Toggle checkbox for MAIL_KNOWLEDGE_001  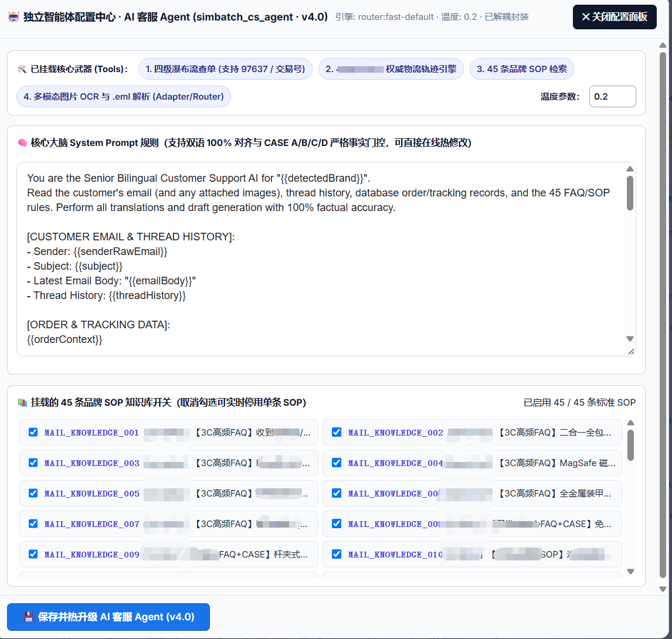[x=33, y=432]
